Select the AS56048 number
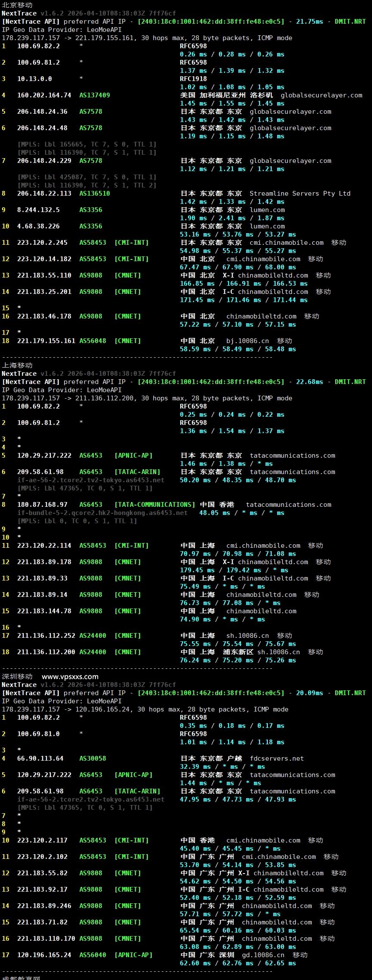This screenshot has height=980, width=372. point(93,341)
